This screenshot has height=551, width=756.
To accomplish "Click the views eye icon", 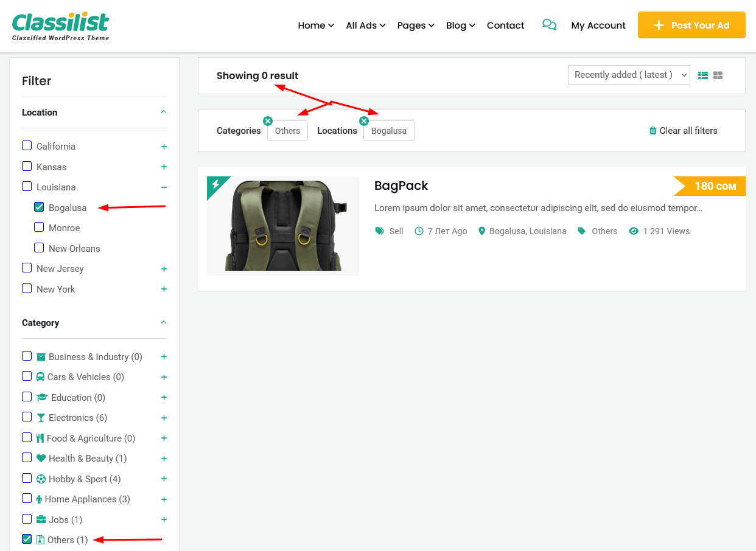I will (634, 231).
